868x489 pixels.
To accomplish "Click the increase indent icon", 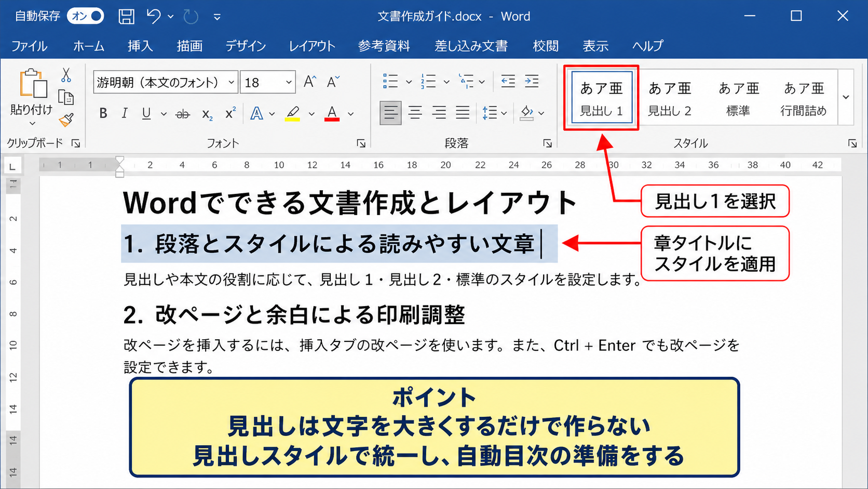I will pos(532,81).
